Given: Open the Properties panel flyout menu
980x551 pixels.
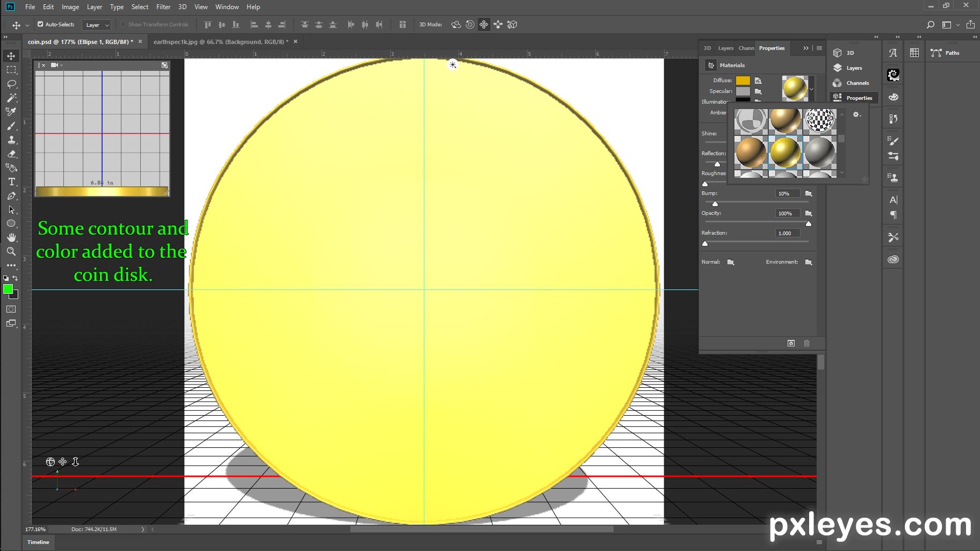Looking at the screenshot, I should click(819, 48).
